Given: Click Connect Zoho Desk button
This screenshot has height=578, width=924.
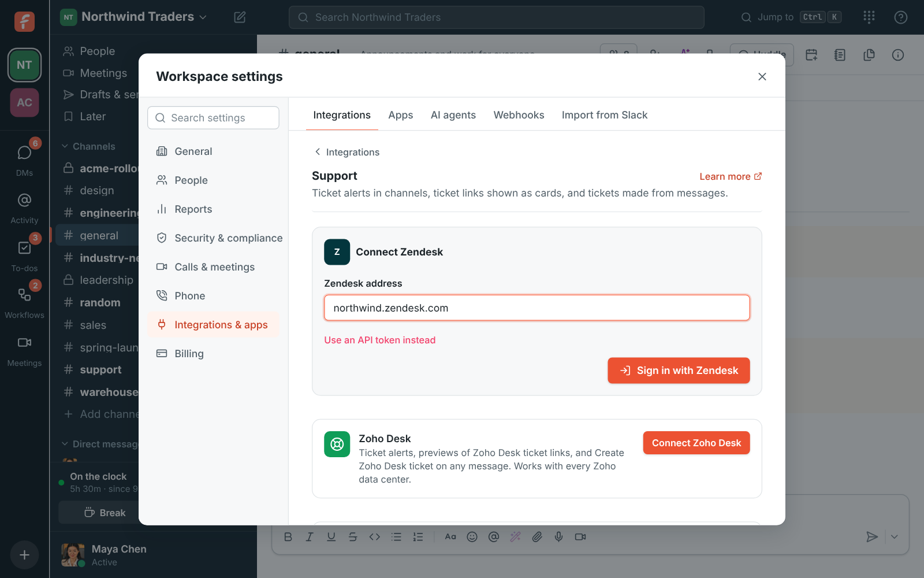Looking at the screenshot, I should (696, 443).
